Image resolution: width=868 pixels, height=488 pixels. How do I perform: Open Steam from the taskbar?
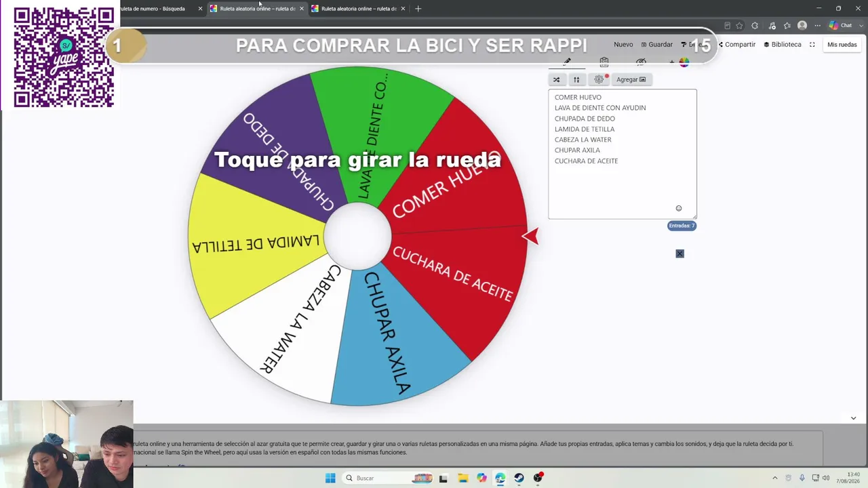(x=519, y=478)
